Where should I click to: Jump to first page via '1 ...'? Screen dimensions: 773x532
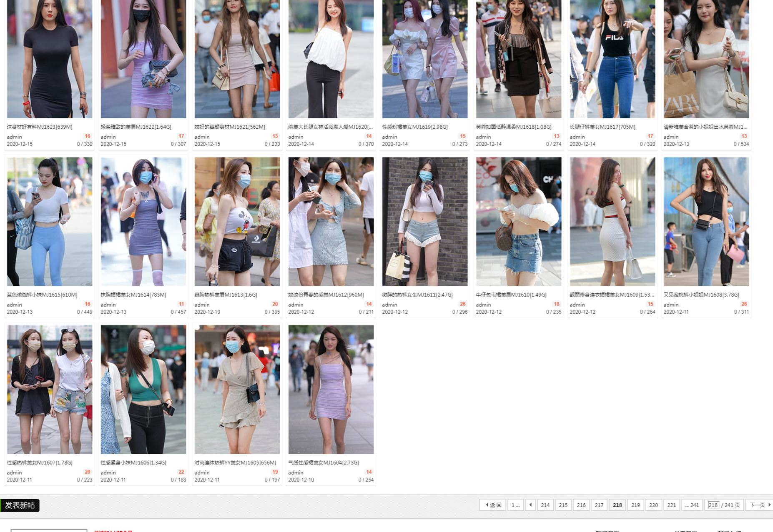(x=515, y=505)
